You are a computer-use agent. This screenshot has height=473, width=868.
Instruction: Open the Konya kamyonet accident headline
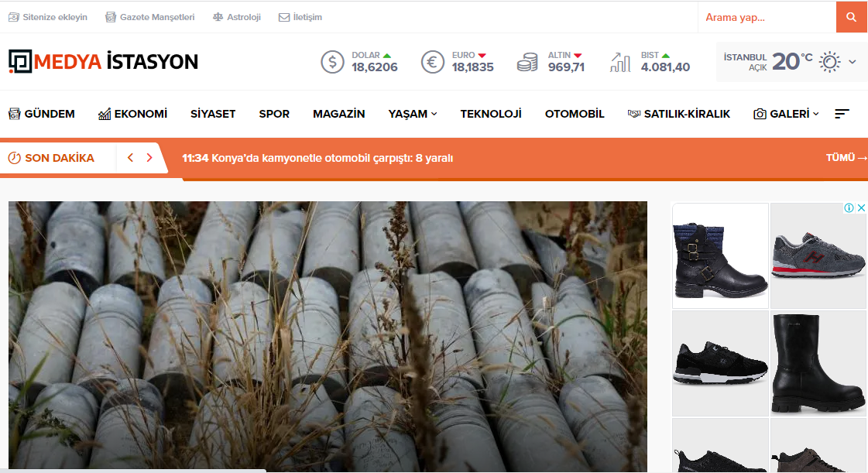[x=317, y=158]
